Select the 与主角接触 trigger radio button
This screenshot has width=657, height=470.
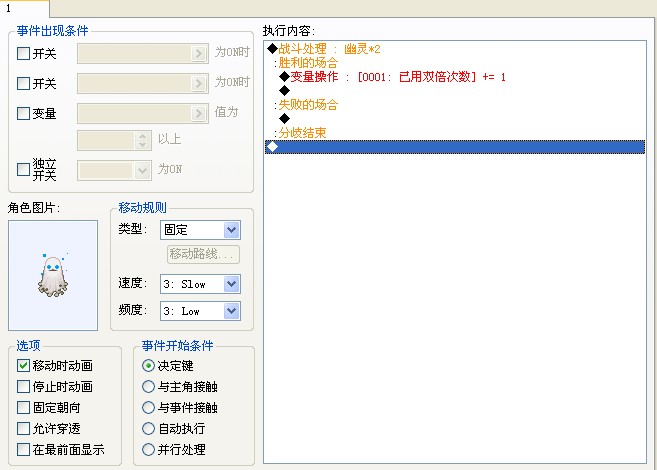point(148,387)
